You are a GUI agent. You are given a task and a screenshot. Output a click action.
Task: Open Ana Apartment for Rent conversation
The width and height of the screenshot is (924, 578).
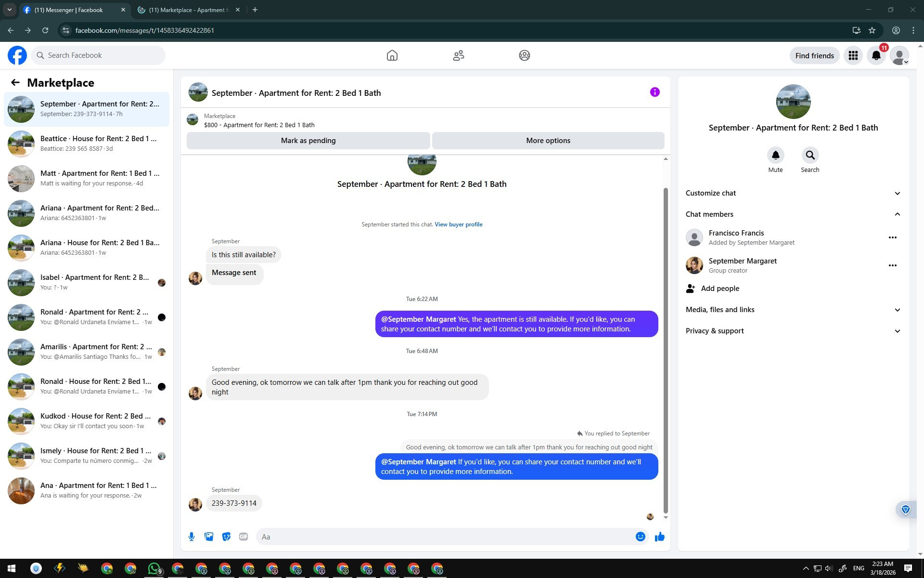pyautogui.click(x=87, y=491)
